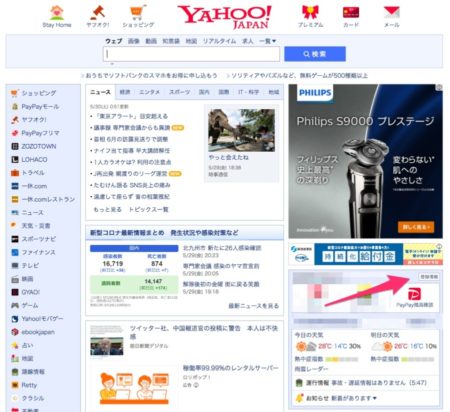Select the 画像 search tab

133,41
